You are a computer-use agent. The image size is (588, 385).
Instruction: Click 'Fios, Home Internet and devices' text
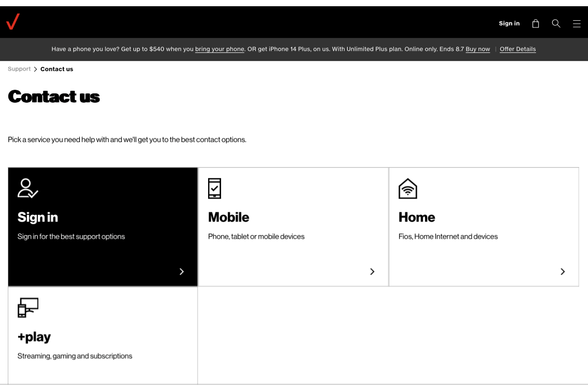tap(448, 237)
